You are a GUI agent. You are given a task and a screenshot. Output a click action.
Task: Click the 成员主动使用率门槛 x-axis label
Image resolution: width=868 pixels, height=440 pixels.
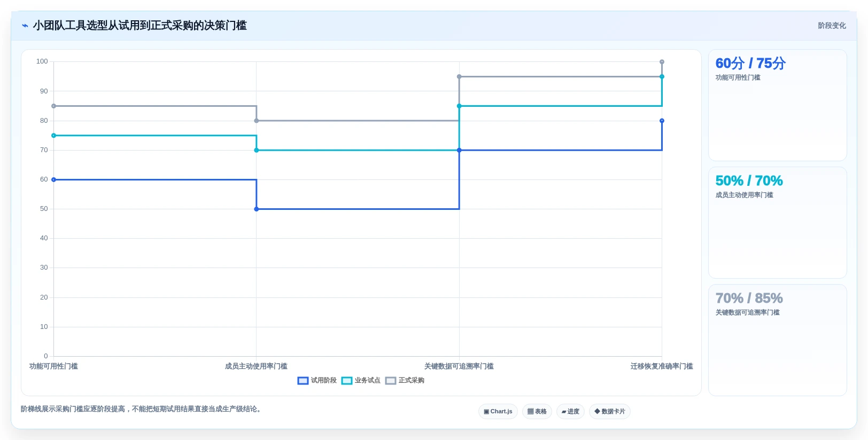pyautogui.click(x=256, y=366)
